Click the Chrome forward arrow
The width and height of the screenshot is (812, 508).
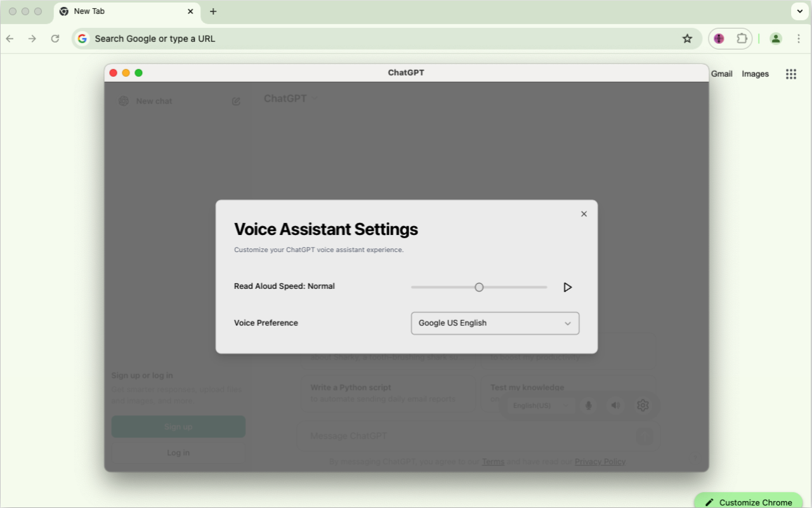[32, 39]
